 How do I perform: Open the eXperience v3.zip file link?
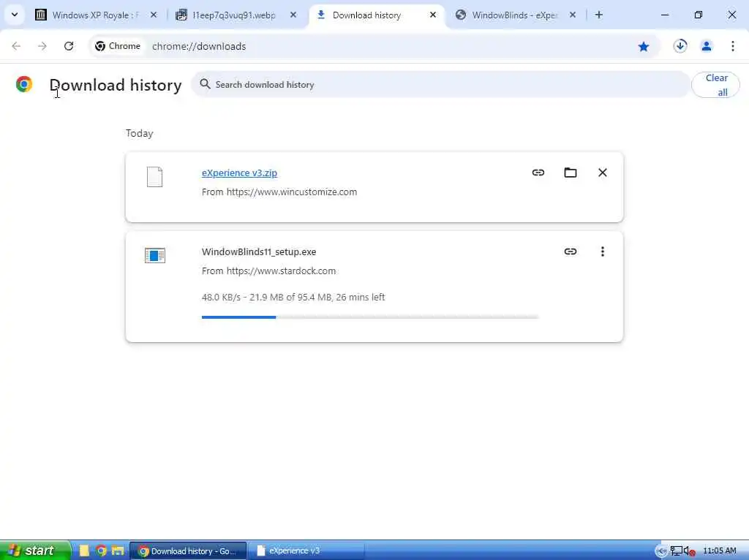point(239,173)
